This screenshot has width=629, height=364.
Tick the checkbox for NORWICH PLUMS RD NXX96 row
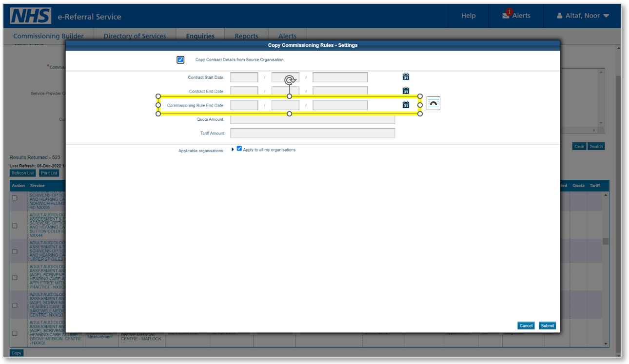[x=15, y=198]
